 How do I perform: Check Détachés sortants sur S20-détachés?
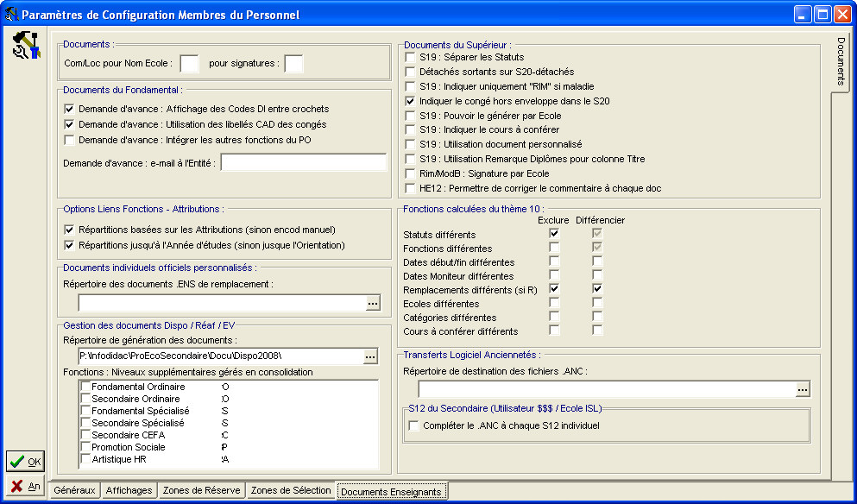point(410,72)
